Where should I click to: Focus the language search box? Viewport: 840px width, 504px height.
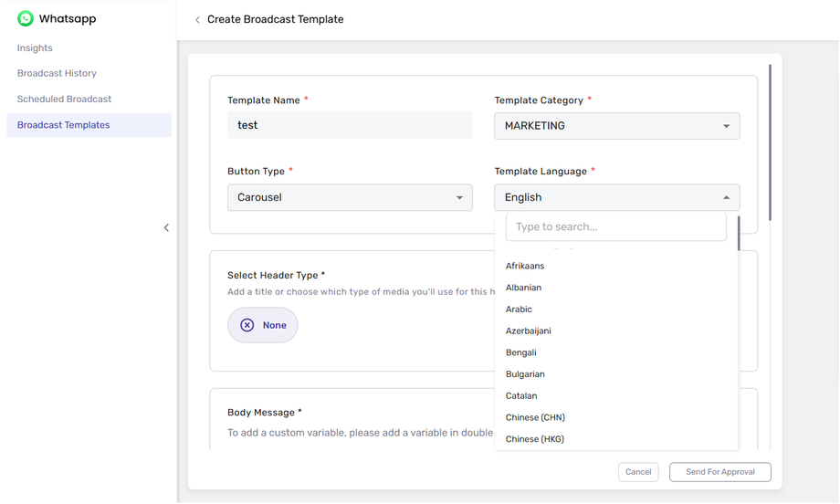(616, 226)
